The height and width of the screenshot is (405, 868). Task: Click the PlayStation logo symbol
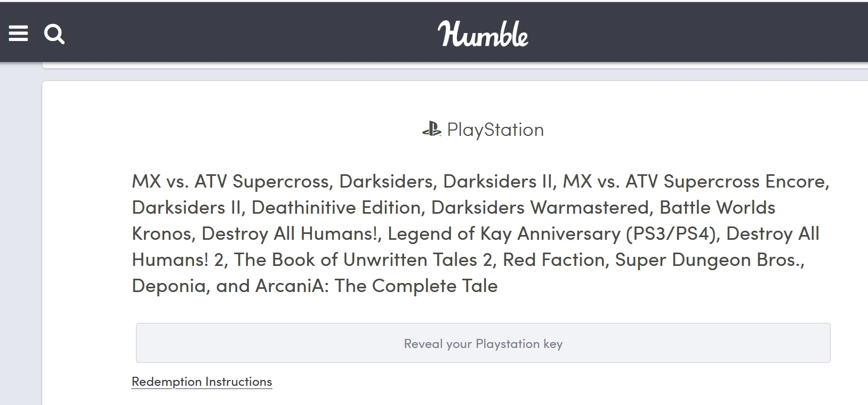click(x=431, y=129)
